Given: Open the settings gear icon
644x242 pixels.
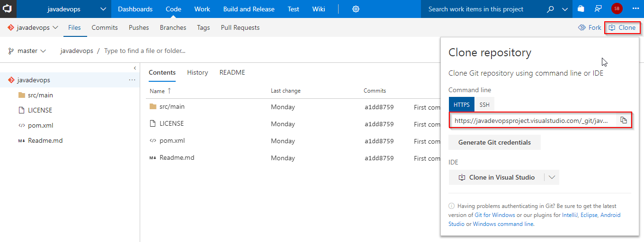Looking at the screenshot, I should point(356,9).
